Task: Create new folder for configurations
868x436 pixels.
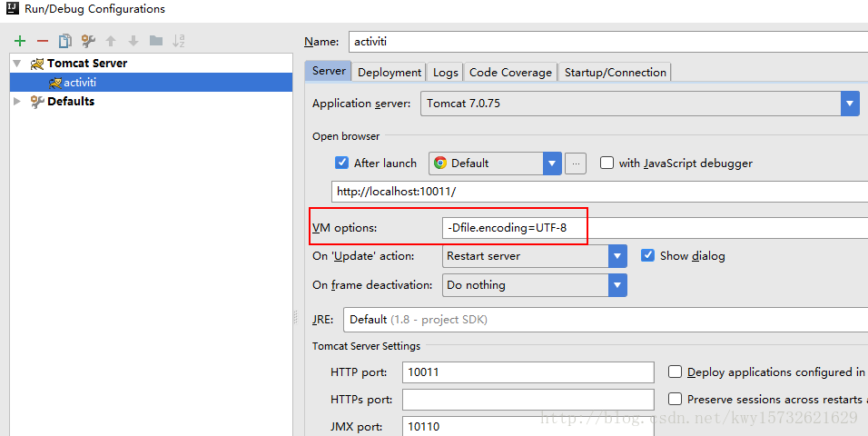Action: coord(156,41)
